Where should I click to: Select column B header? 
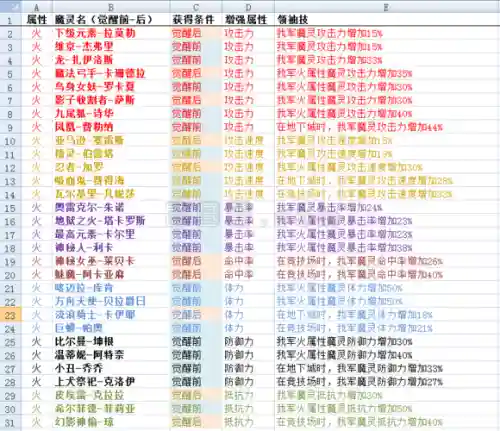(x=111, y=7)
